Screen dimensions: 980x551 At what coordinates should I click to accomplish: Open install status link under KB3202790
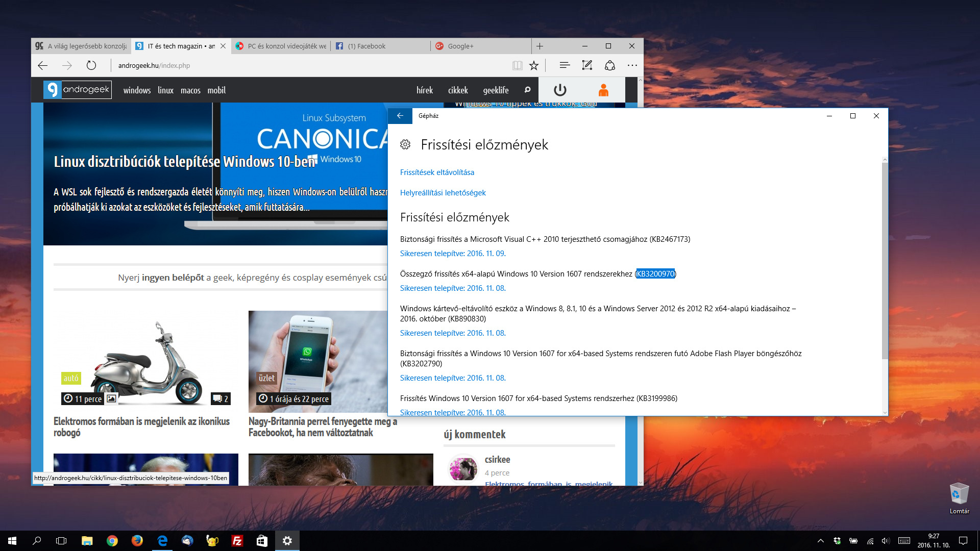pyautogui.click(x=453, y=378)
